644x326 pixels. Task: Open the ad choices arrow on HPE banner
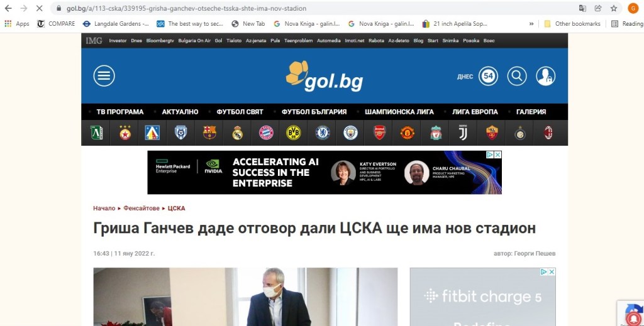pyautogui.click(x=490, y=155)
